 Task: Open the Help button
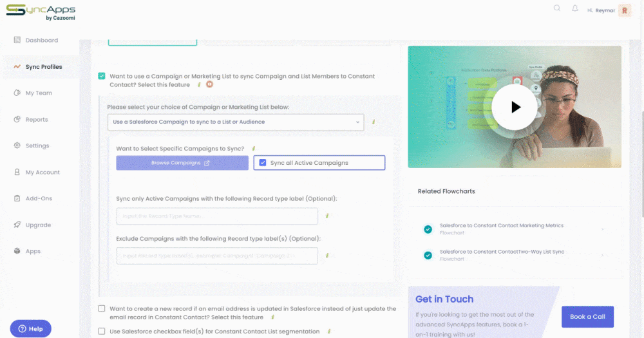(31, 328)
